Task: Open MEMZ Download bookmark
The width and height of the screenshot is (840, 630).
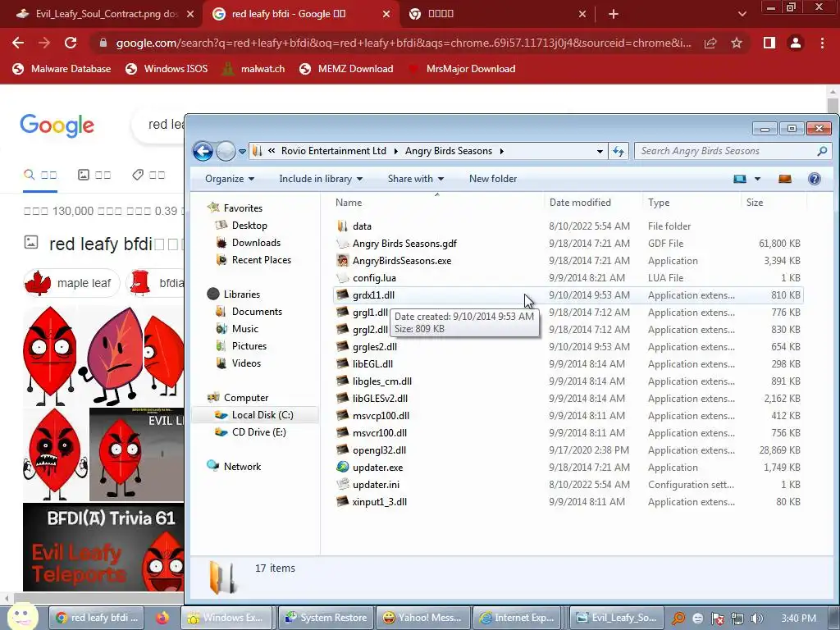Action: (347, 69)
